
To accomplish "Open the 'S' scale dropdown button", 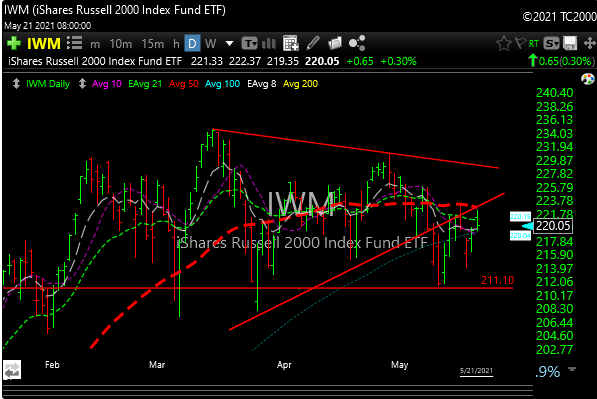I will pos(551,43).
